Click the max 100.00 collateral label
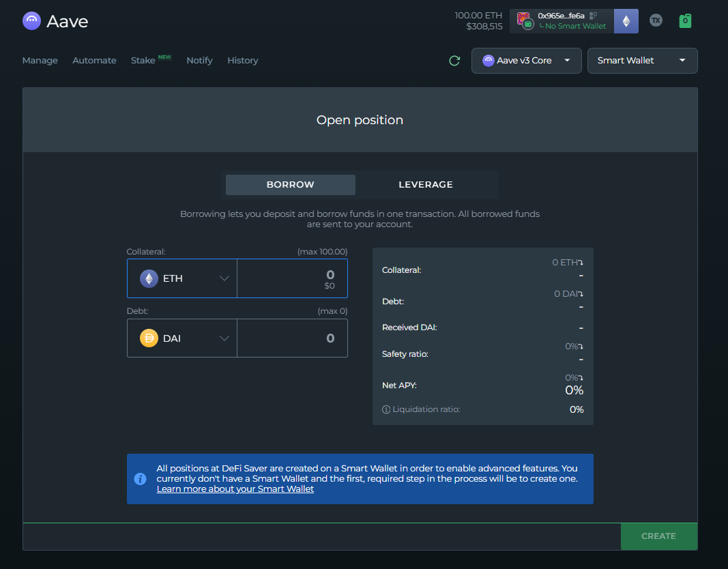Screen dimensions: 728x569 point(322,252)
